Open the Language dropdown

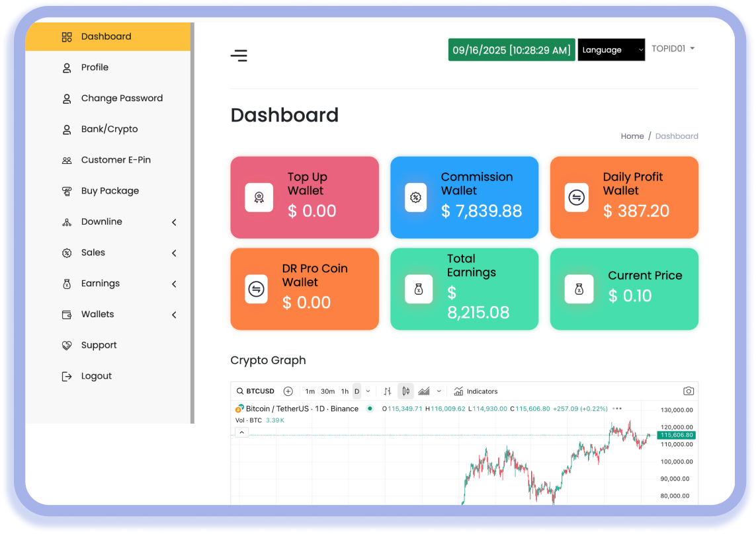pyautogui.click(x=611, y=50)
